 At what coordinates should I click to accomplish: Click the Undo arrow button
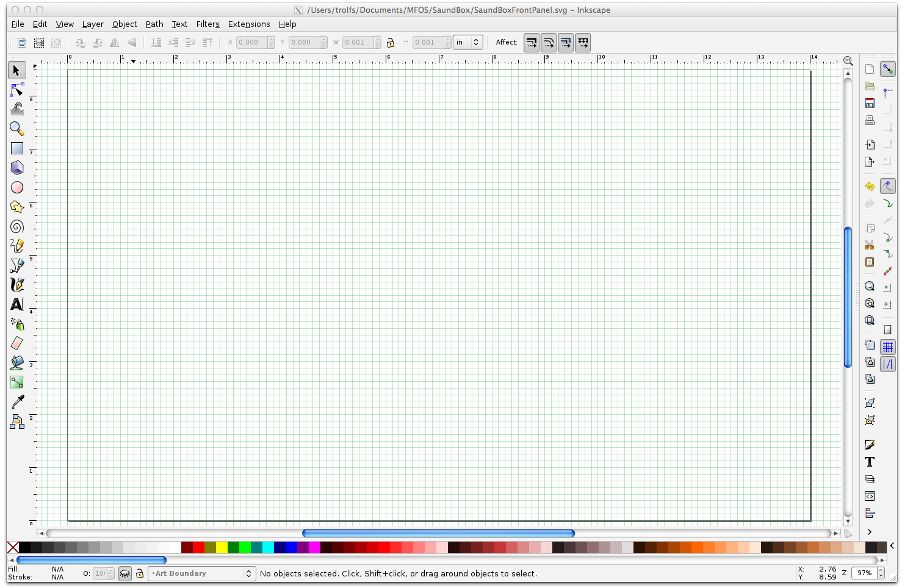click(x=870, y=187)
